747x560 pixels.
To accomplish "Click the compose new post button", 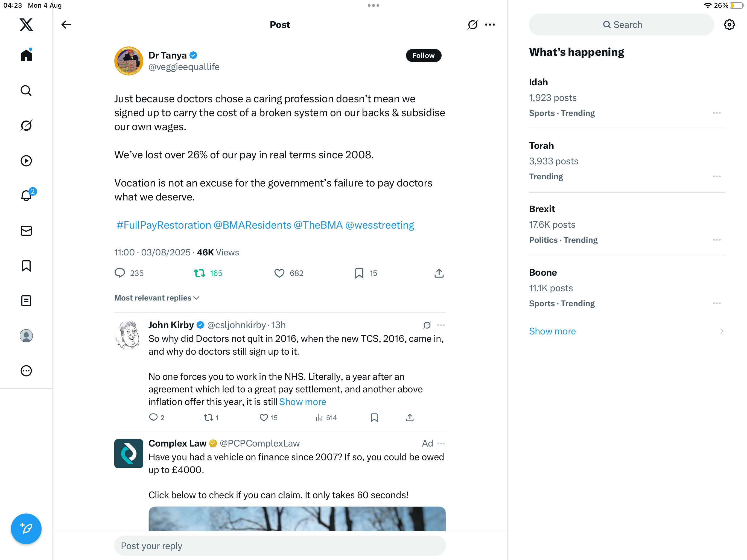I will coord(26,529).
